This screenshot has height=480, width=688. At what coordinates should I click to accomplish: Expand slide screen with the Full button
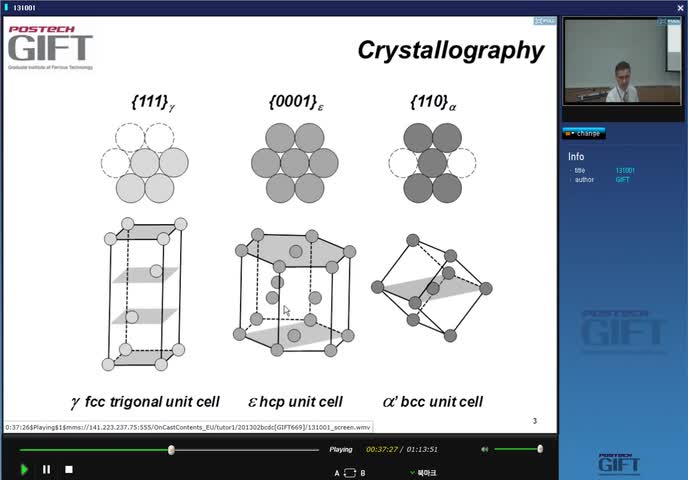[x=545, y=21]
